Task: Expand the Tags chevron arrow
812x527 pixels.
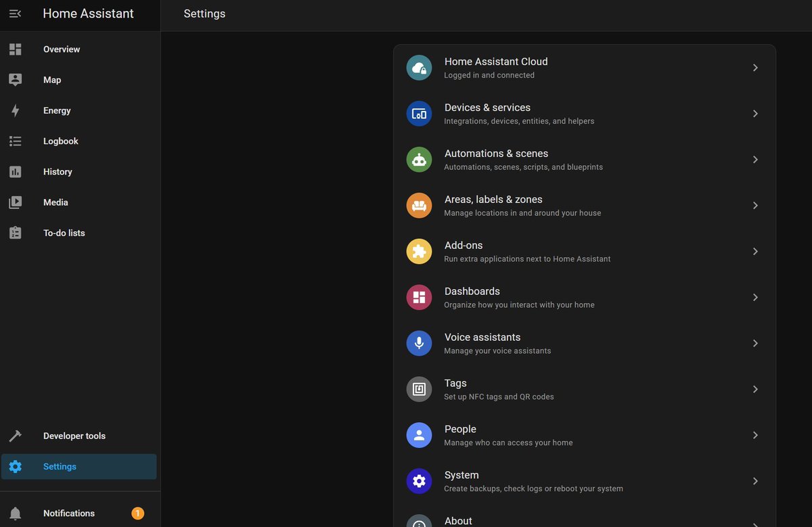Action: (755, 390)
